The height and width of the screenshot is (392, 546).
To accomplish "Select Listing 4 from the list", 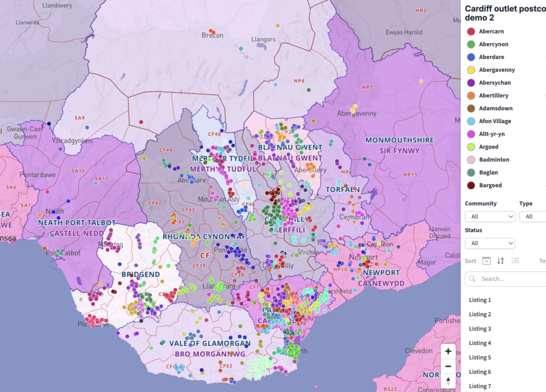I will click(480, 343).
